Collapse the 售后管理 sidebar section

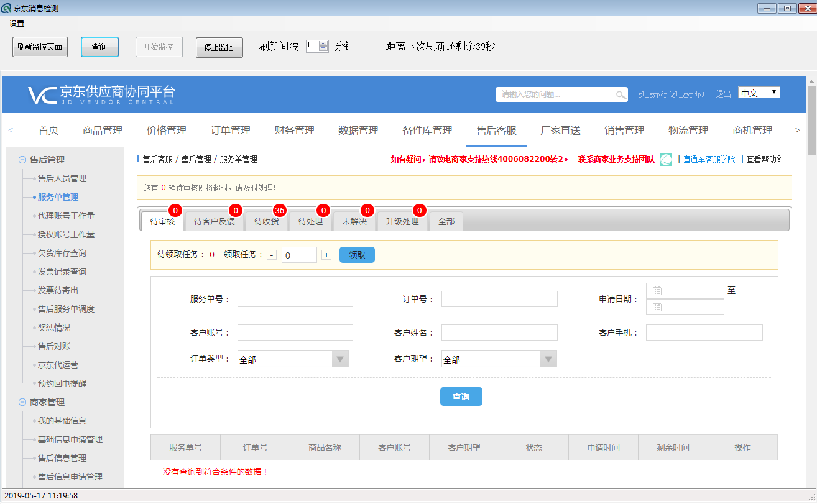(22, 160)
